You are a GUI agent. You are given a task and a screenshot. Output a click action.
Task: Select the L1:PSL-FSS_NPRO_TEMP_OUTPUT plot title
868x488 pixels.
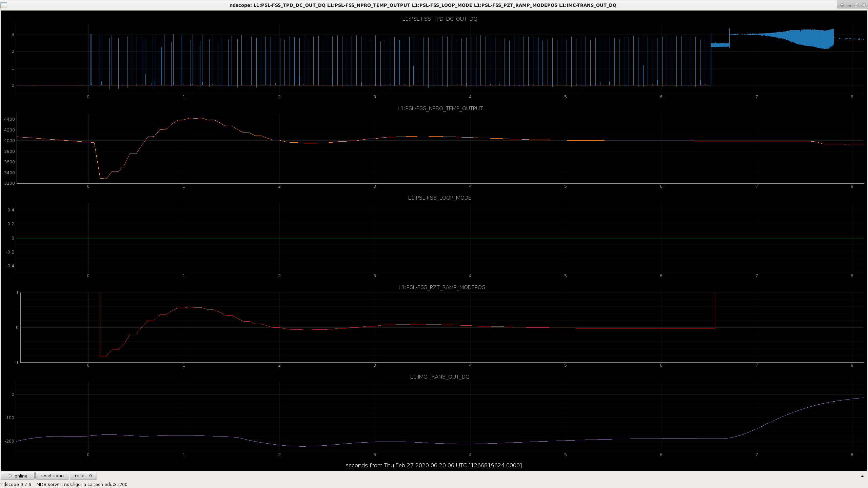coord(440,108)
